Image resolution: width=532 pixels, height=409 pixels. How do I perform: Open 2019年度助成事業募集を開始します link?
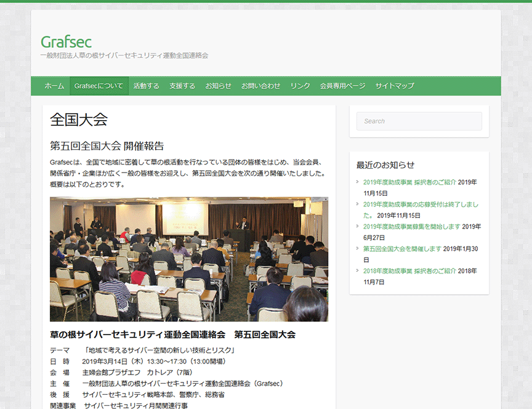(411, 227)
